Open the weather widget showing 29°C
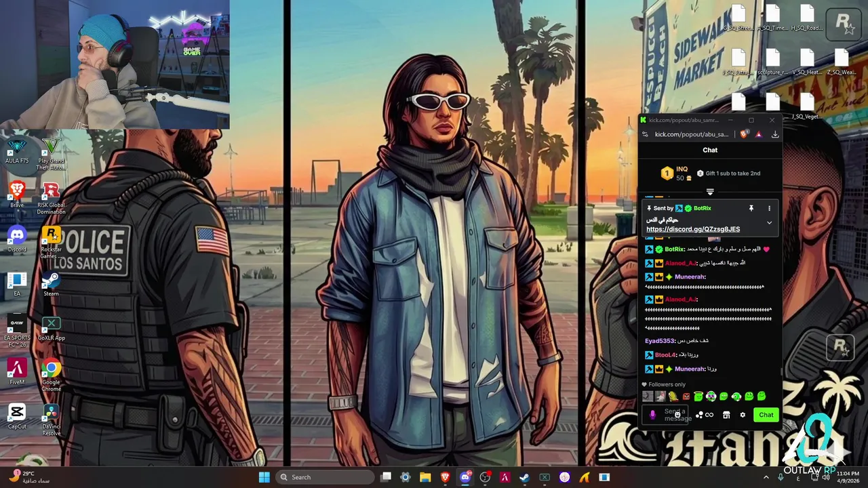 (x=31, y=477)
